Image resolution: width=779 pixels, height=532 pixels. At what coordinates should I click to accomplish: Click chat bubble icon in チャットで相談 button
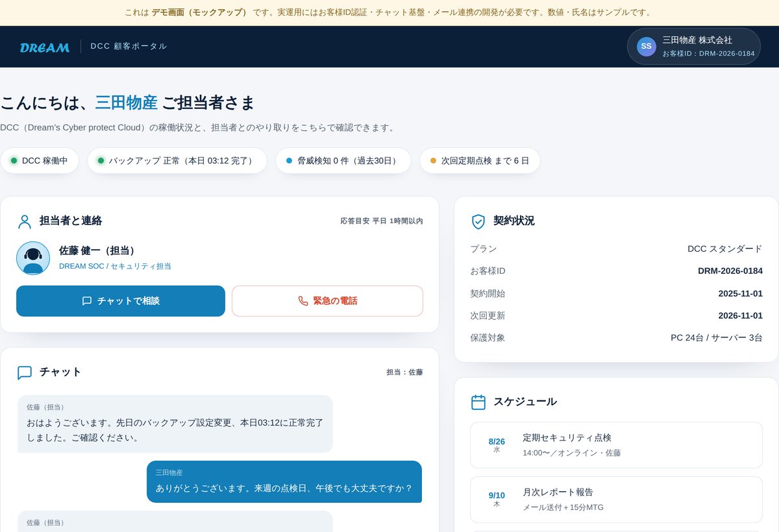click(87, 301)
